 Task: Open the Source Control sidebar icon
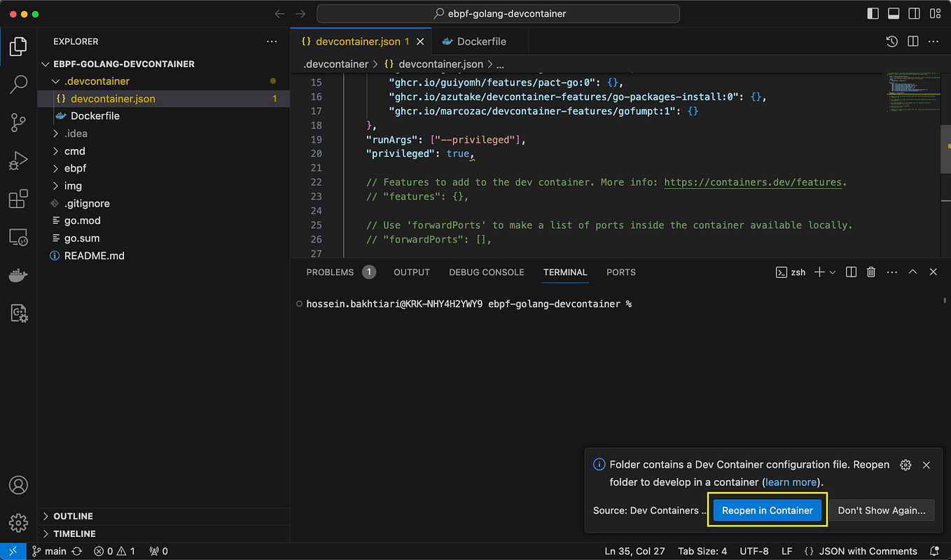[18, 122]
